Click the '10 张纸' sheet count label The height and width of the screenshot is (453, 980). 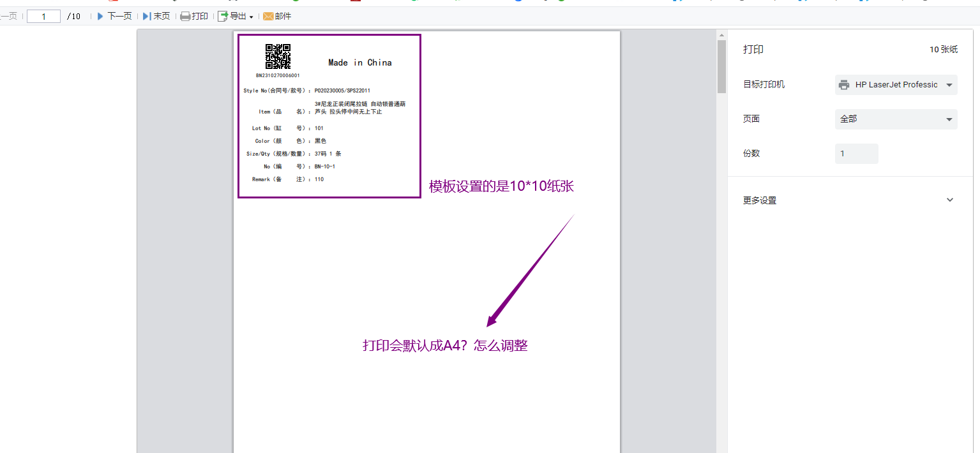943,50
